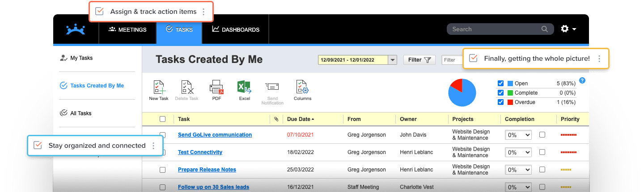This screenshot has width=644, height=192.
Task: Click the Priority column header
Action: point(570,119)
